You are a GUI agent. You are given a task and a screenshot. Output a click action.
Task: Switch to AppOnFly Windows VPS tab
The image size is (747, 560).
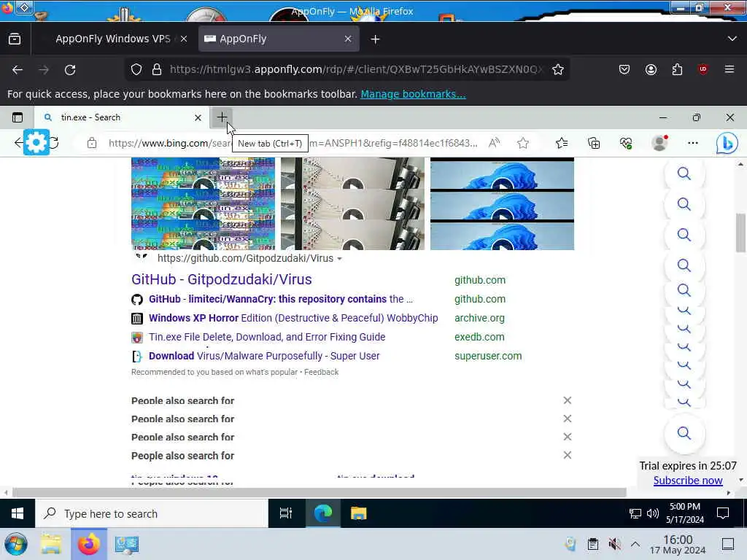point(113,39)
